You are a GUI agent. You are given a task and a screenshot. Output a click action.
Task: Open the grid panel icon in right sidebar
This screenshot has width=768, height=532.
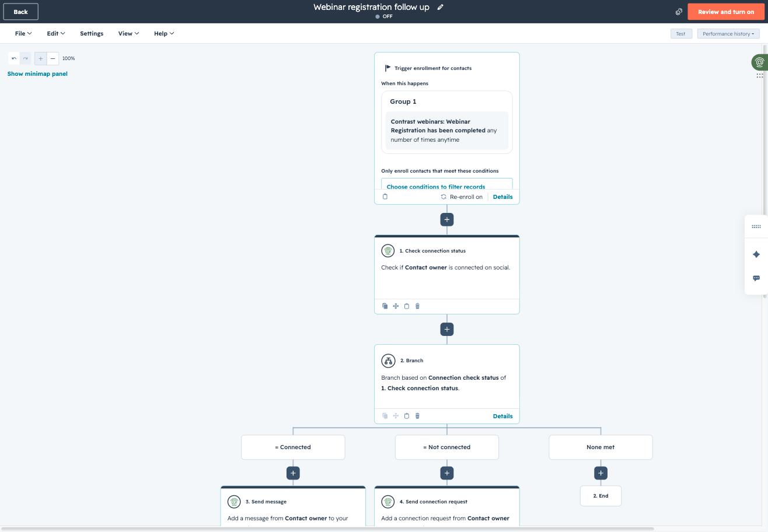click(x=756, y=226)
